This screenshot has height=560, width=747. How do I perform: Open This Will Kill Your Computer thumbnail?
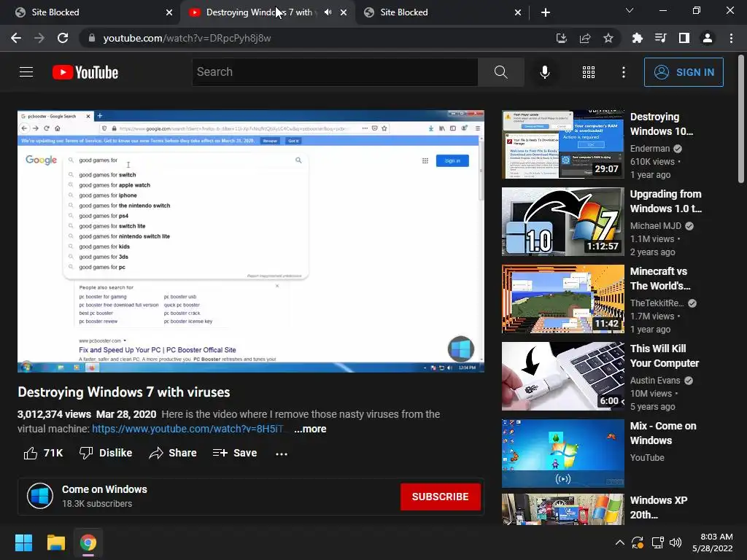tap(562, 376)
